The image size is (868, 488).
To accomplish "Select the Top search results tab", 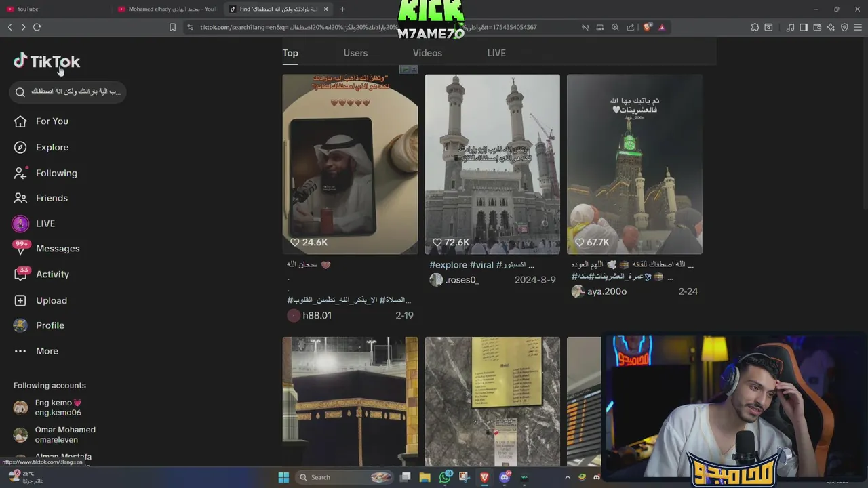I will [290, 53].
